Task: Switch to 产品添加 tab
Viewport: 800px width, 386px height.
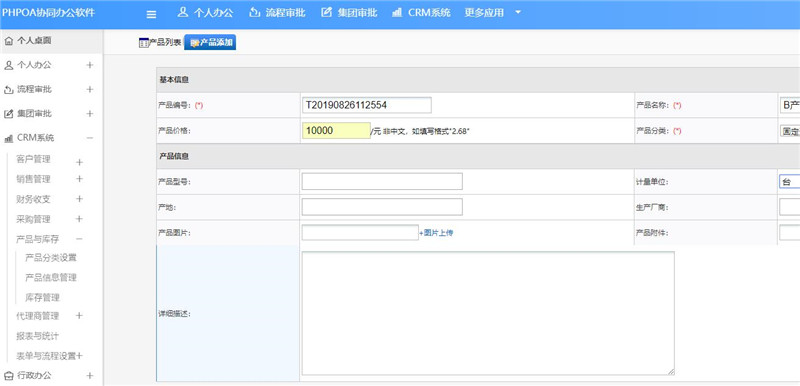Action: [210, 43]
